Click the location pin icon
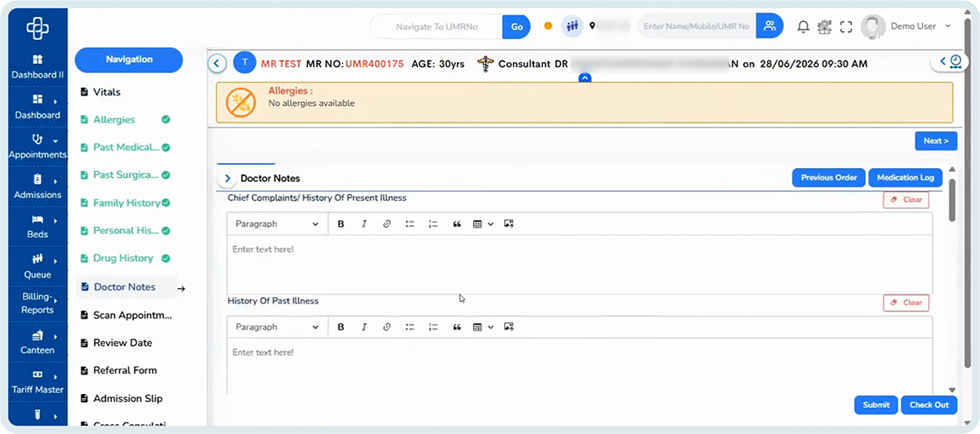The height and width of the screenshot is (434, 980). point(592,26)
